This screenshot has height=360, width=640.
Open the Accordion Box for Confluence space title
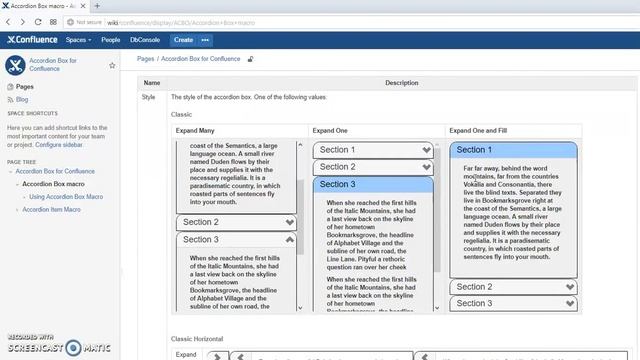pyautogui.click(x=53, y=64)
